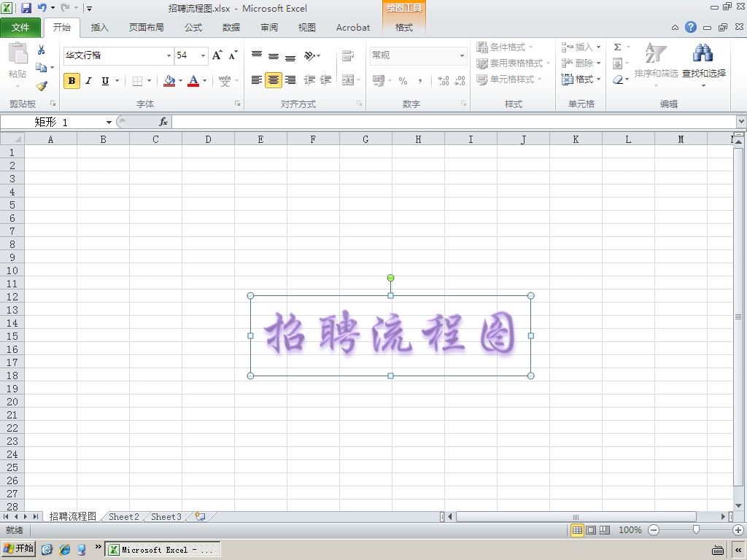Switch to Normal view in status bar
The width and height of the screenshot is (747, 560).
[577, 530]
